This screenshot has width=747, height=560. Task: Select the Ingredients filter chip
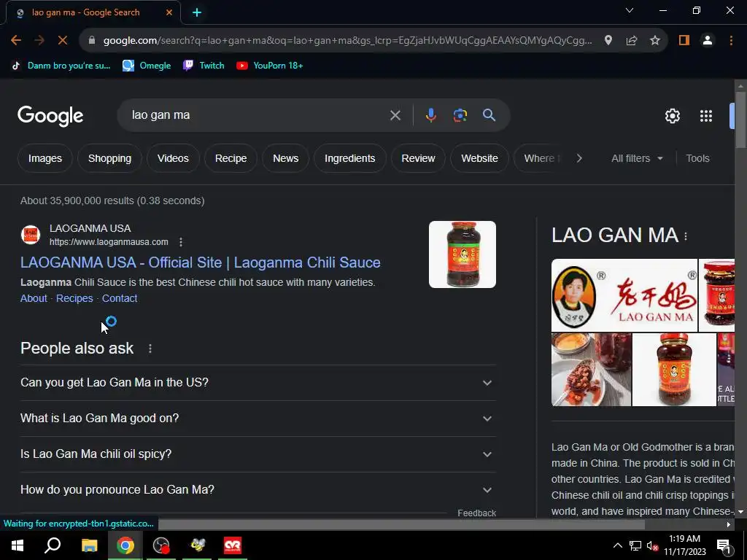point(349,158)
